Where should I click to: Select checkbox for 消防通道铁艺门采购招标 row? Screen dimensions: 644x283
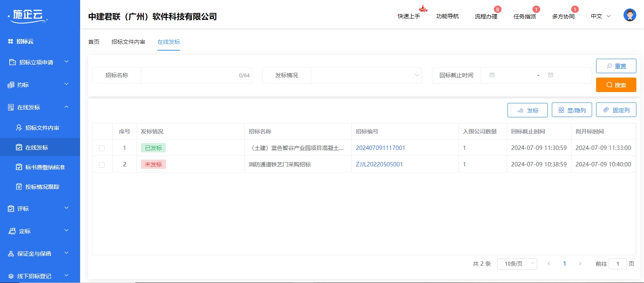point(102,165)
